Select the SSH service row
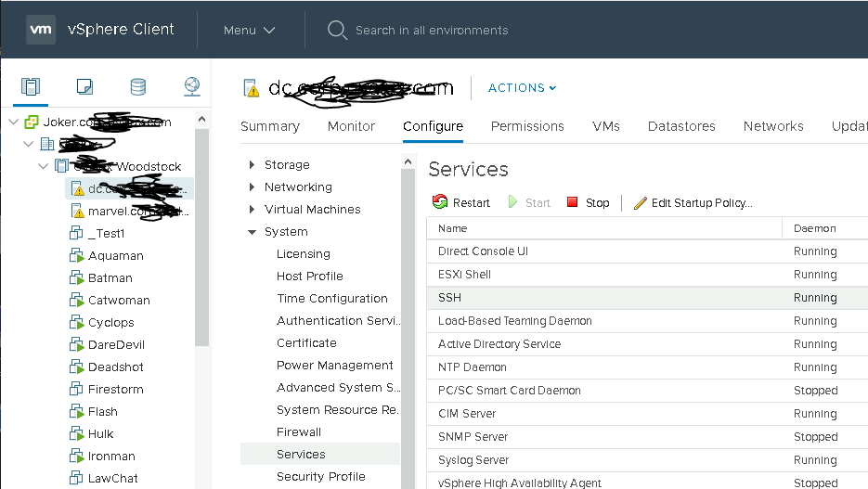Viewport: 868px width, 489px height. point(647,298)
